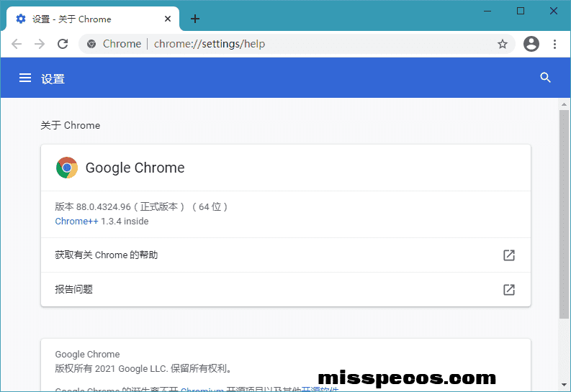Click the address bar URL chrome://settings/help
571x392 pixels.
(x=210, y=44)
